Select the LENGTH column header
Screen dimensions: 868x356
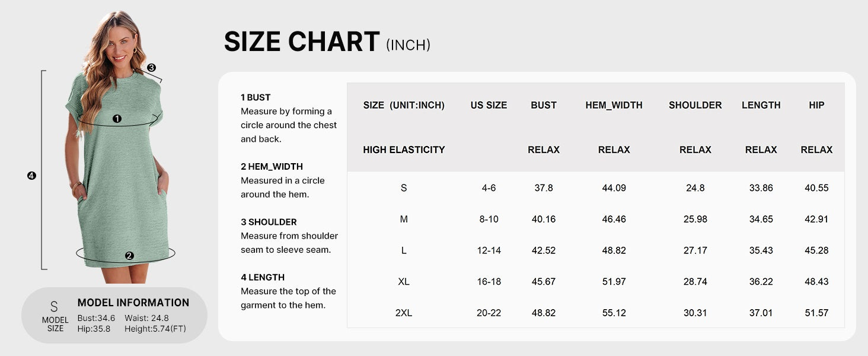coord(761,105)
